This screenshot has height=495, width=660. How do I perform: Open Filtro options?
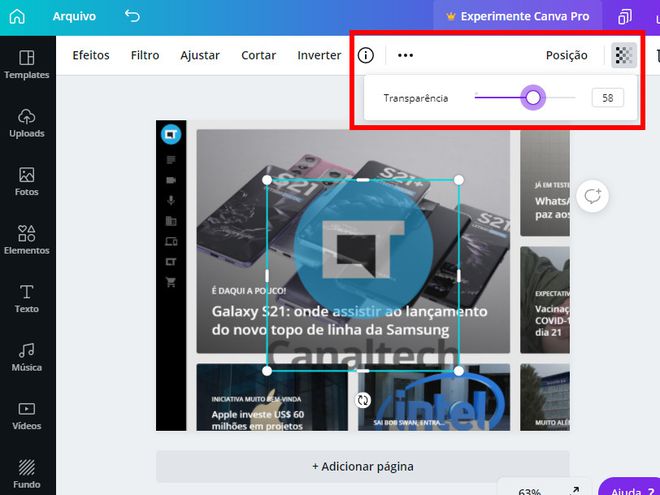click(x=145, y=55)
